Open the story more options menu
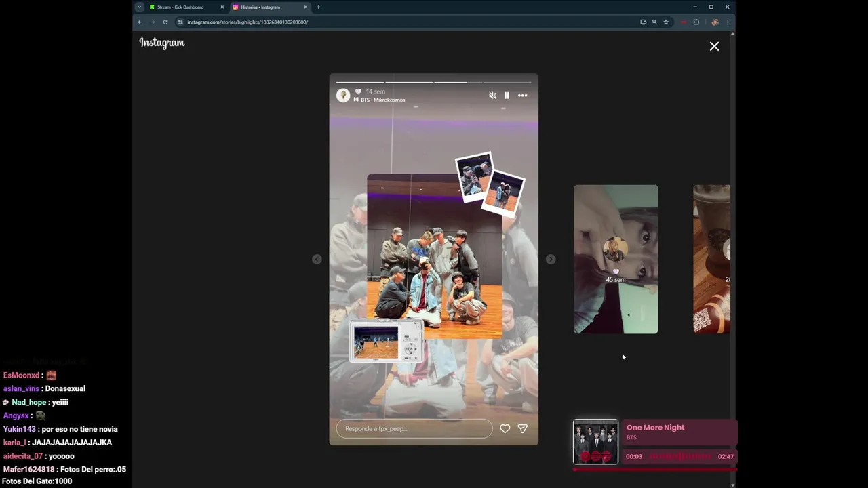The width and height of the screenshot is (868, 488). click(x=522, y=96)
